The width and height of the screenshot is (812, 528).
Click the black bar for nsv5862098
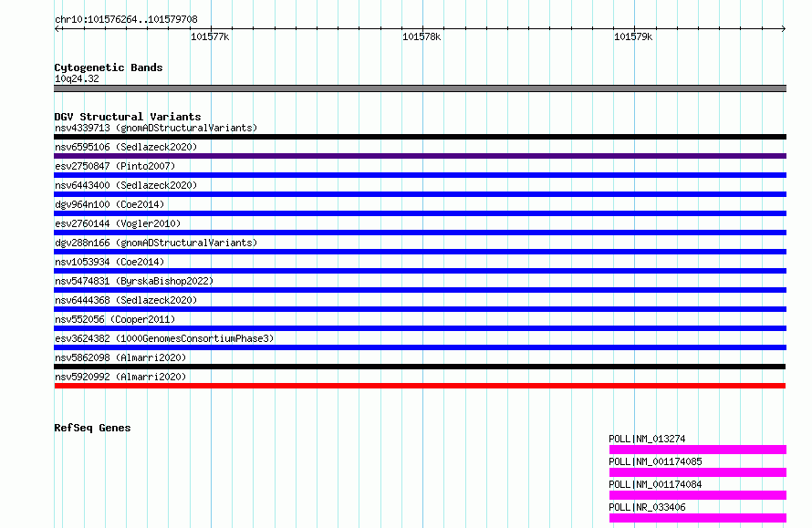click(x=420, y=367)
